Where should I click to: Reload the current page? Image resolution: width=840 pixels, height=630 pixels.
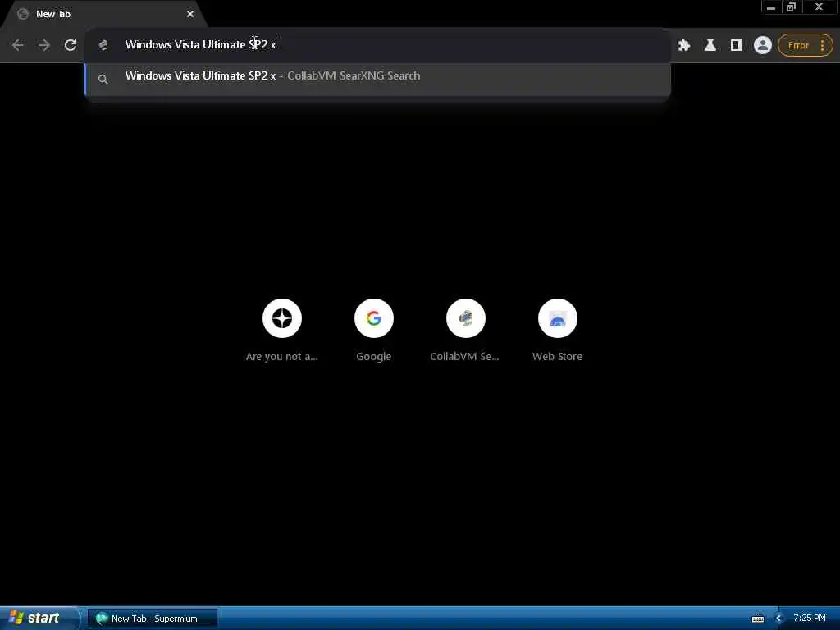[71, 46]
